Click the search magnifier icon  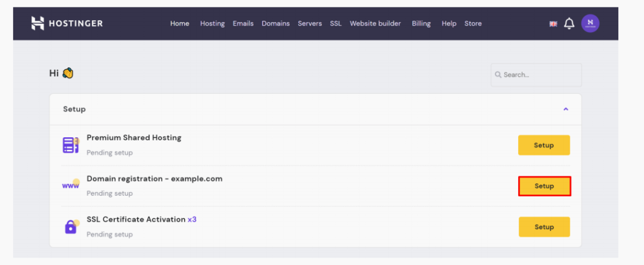pos(498,75)
